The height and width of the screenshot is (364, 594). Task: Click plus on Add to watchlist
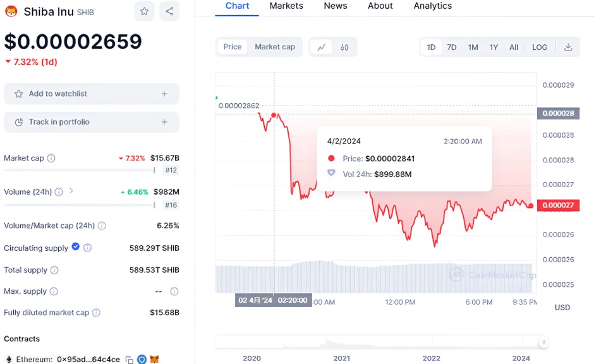click(x=164, y=94)
